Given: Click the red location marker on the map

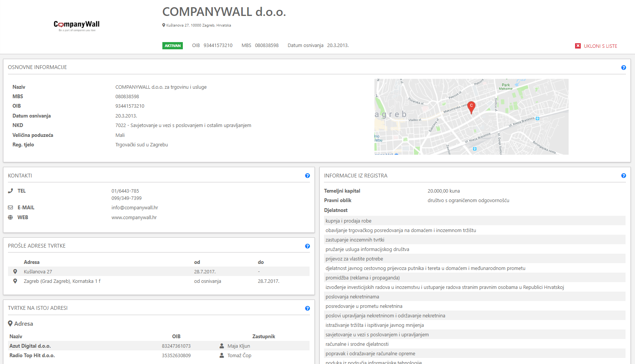Looking at the screenshot, I should [471, 107].
